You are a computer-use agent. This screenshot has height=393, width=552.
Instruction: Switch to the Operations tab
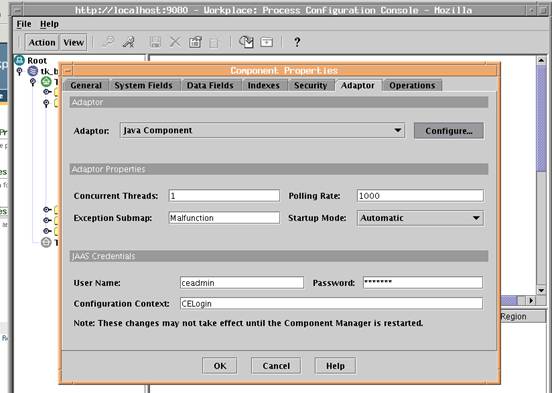(x=412, y=85)
